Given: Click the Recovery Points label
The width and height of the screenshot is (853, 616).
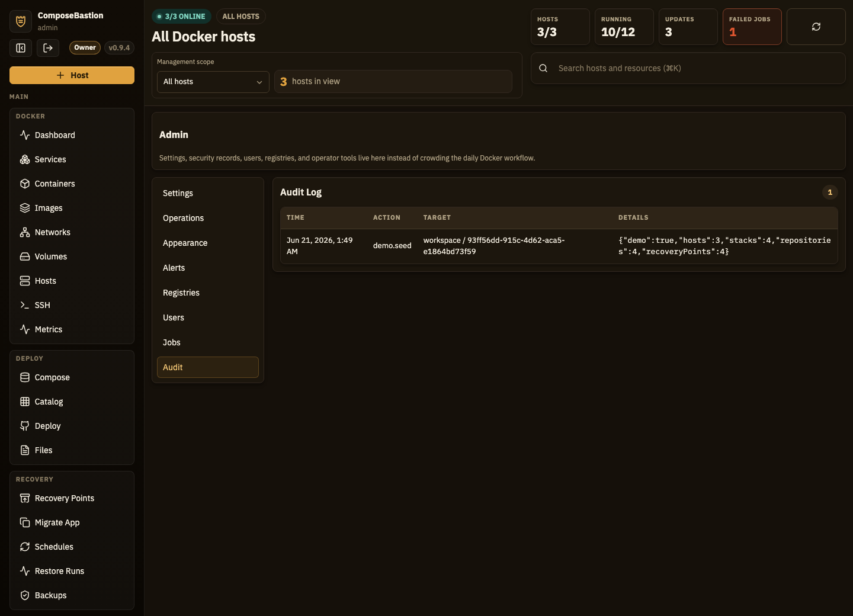Looking at the screenshot, I should [x=65, y=498].
